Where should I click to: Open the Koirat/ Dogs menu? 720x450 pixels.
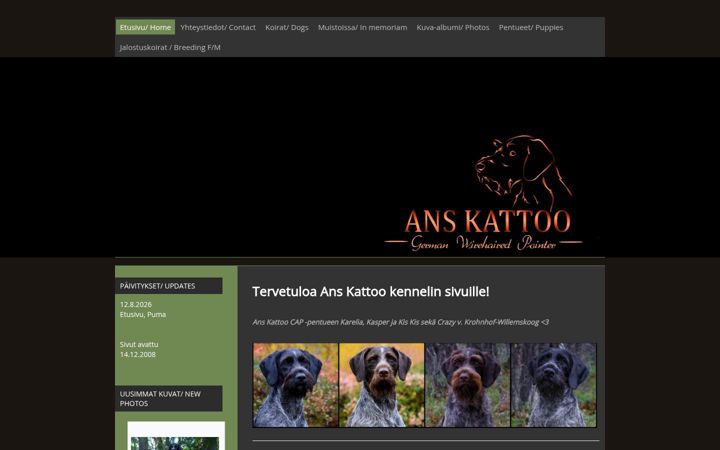pyautogui.click(x=287, y=27)
